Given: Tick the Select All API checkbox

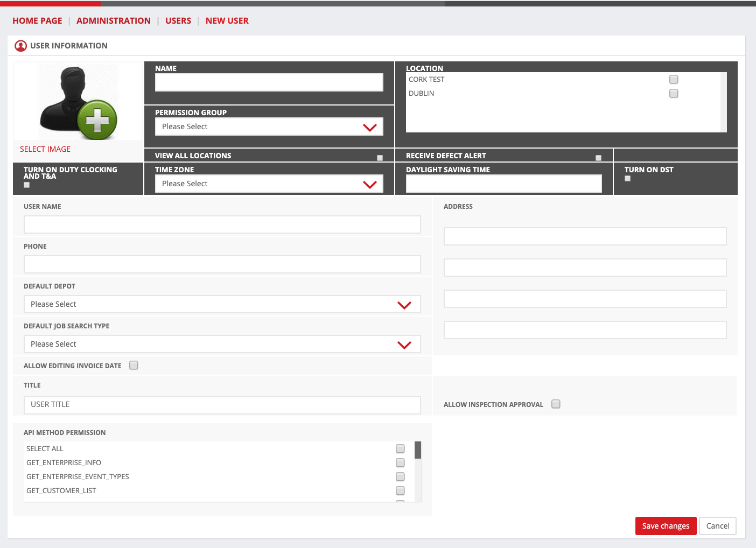Looking at the screenshot, I should (x=400, y=448).
